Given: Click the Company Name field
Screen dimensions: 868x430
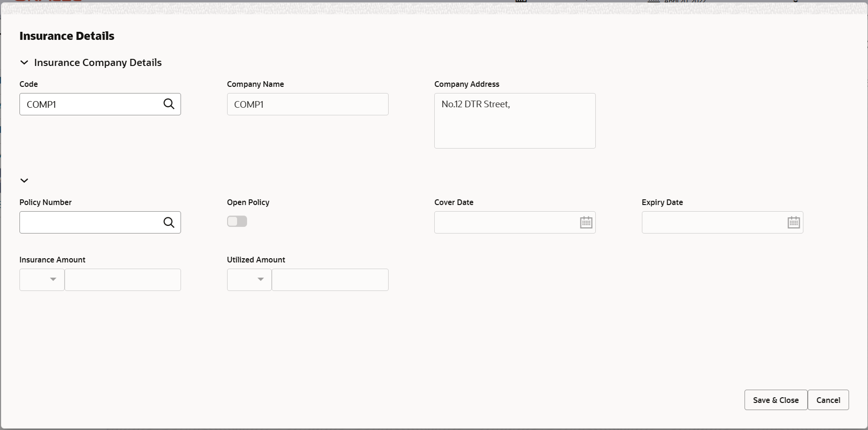Looking at the screenshot, I should (307, 104).
